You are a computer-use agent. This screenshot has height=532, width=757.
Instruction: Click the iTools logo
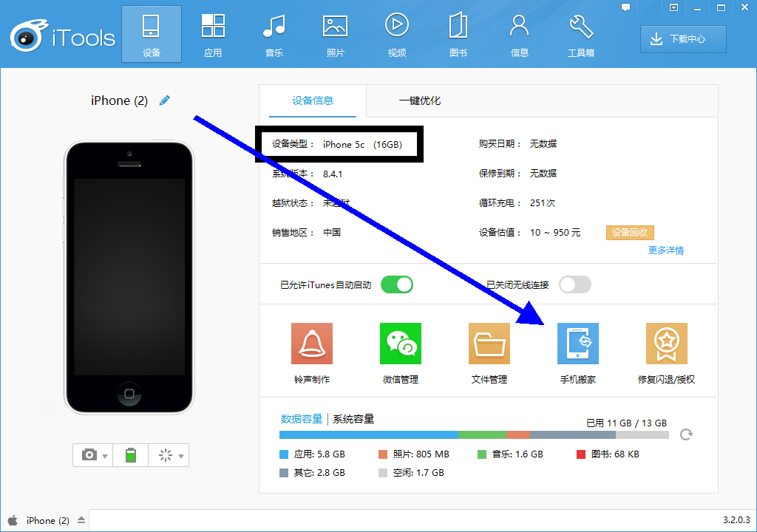pyautogui.click(x=63, y=36)
